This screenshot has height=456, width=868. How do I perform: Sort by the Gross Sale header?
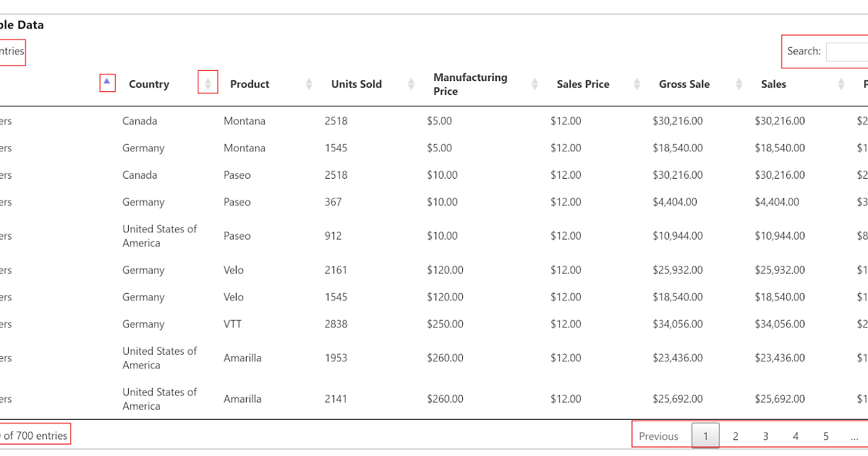click(684, 84)
